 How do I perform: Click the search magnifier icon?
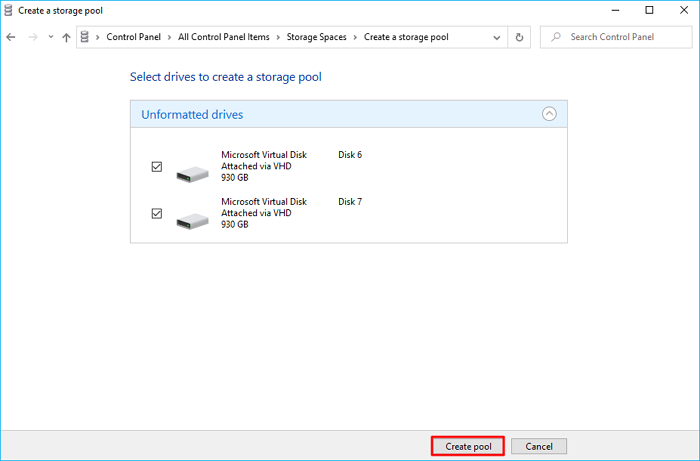[556, 37]
